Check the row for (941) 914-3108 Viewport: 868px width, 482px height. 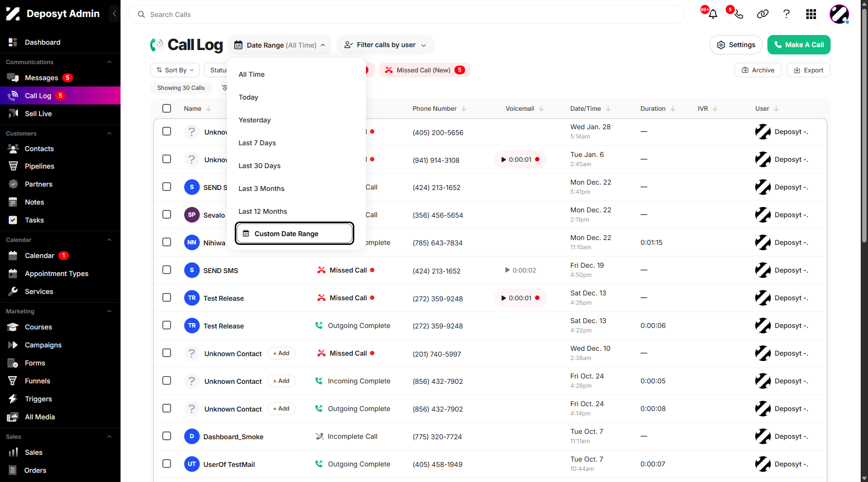click(x=167, y=159)
